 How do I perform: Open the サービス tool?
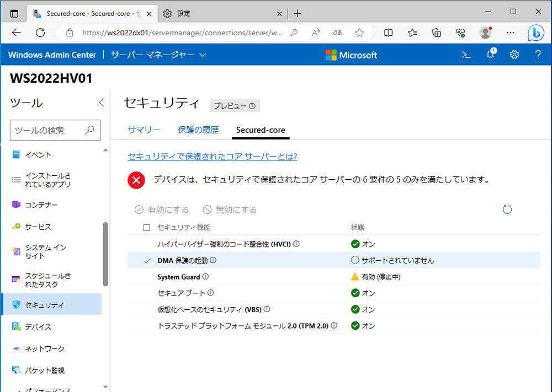[52, 227]
